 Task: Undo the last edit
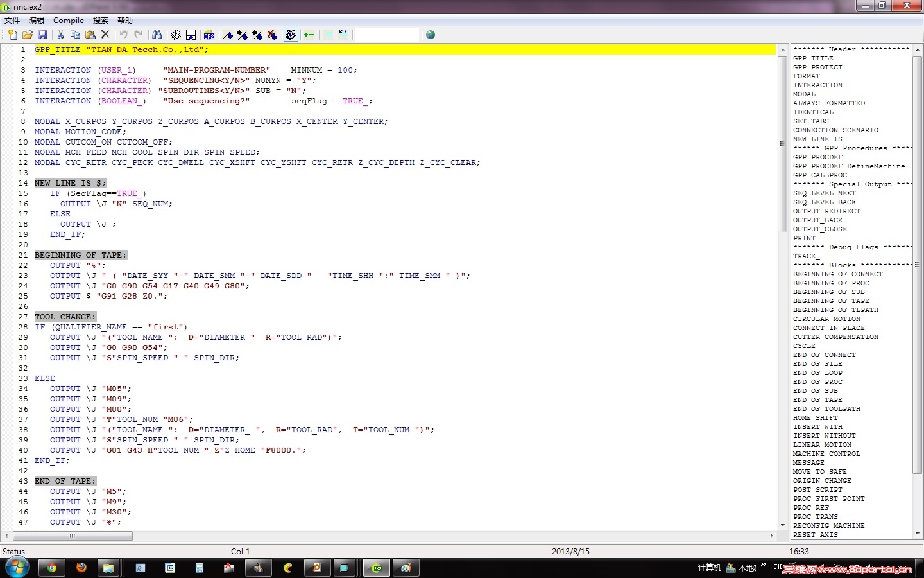(x=123, y=35)
